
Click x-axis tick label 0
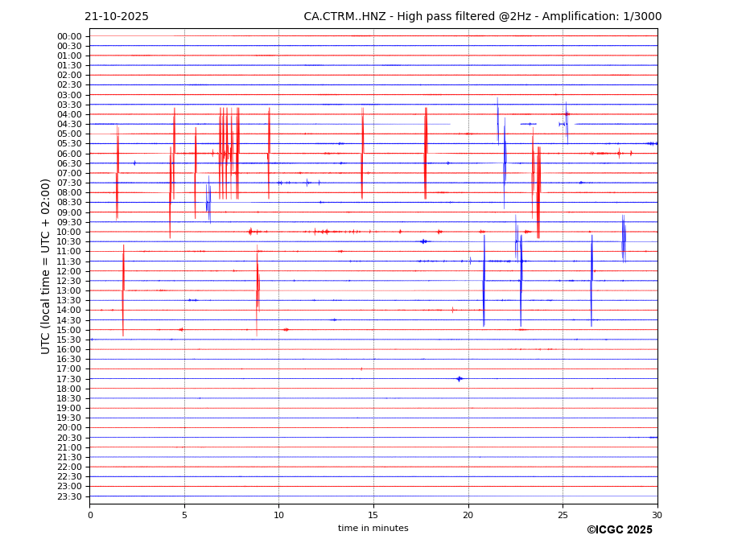pyautogui.click(x=90, y=515)
